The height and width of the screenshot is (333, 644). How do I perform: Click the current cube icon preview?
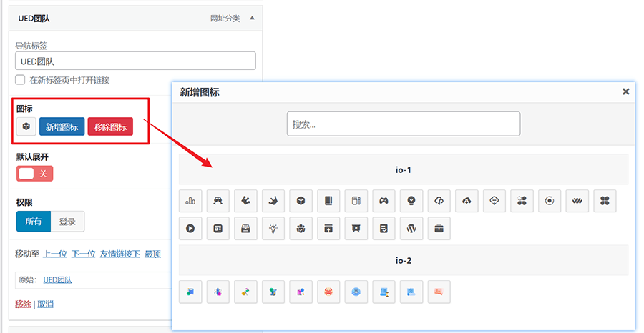click(26, 126)
